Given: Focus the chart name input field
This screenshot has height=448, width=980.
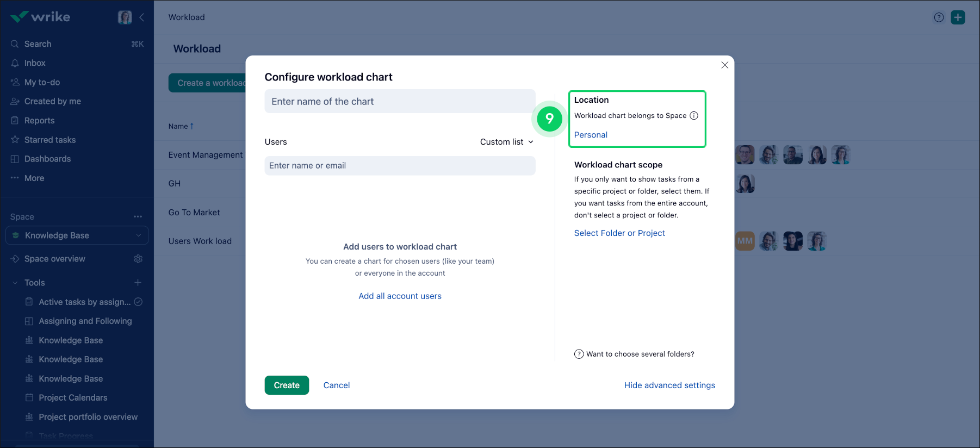Looking at the screenshot, I should 400,101.
